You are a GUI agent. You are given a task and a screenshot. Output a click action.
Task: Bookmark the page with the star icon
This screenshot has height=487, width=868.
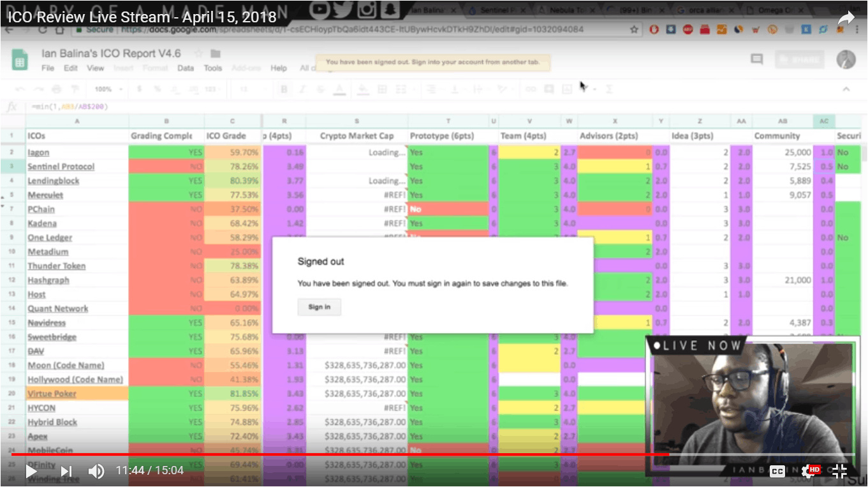tap(634, 30)
